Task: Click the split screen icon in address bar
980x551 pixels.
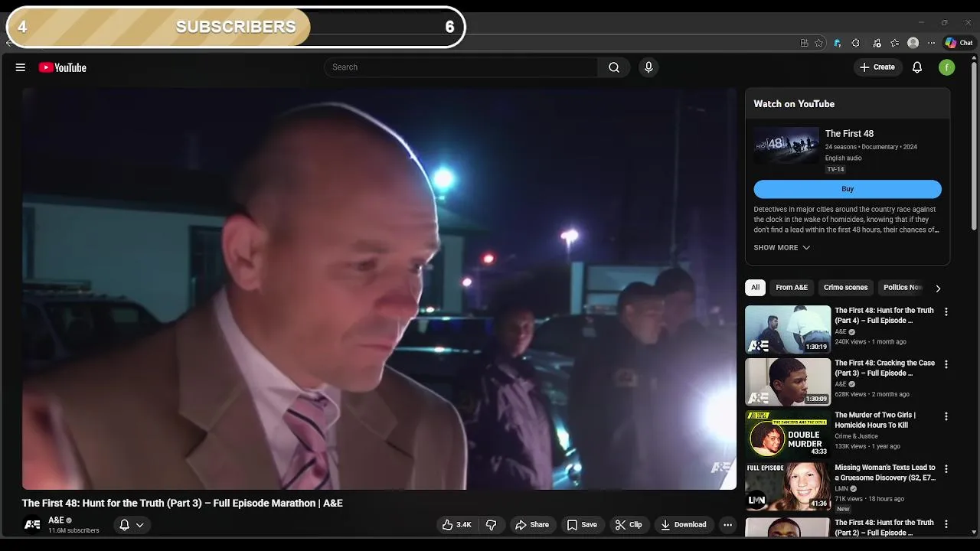Action: tap(804, 43)
